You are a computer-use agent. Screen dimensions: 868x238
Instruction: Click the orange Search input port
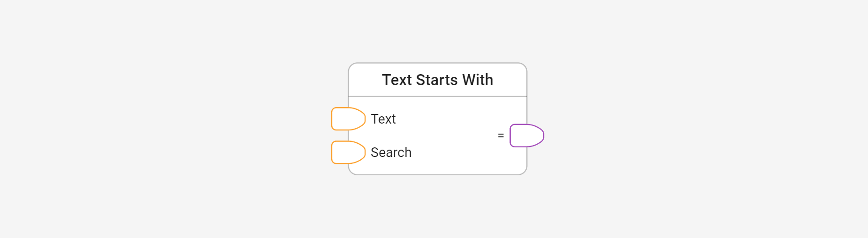348,152
